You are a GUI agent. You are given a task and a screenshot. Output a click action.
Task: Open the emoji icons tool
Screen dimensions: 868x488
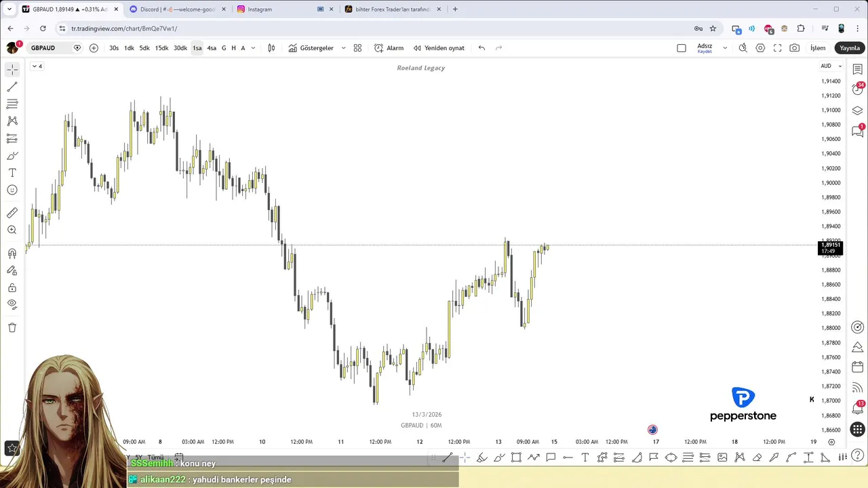[12, 190]
